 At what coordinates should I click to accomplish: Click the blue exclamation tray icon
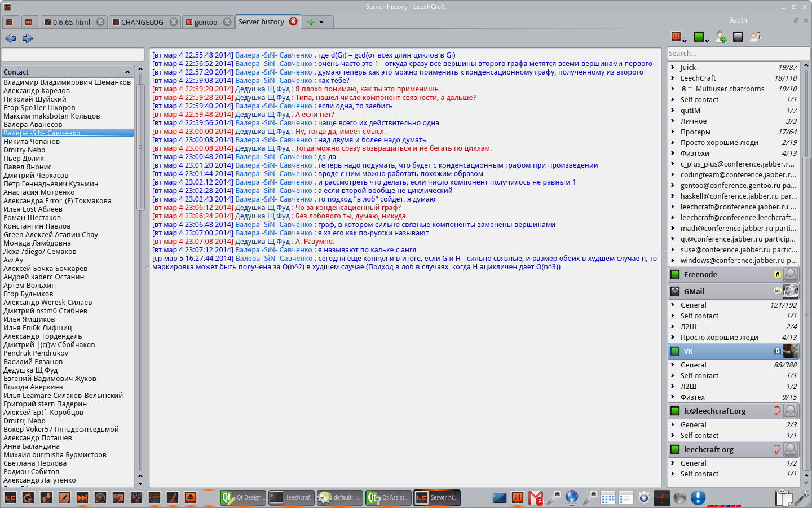click(698, 497)
